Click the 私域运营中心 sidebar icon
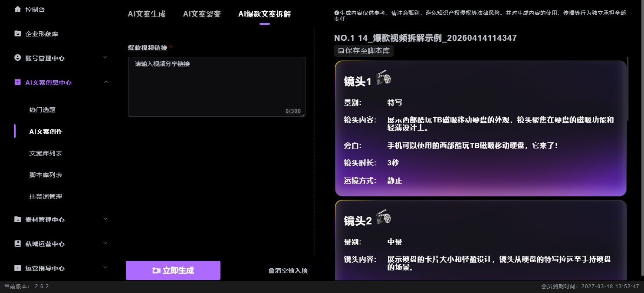The height and width of the screenshot is (293, 644). (17, 244)
